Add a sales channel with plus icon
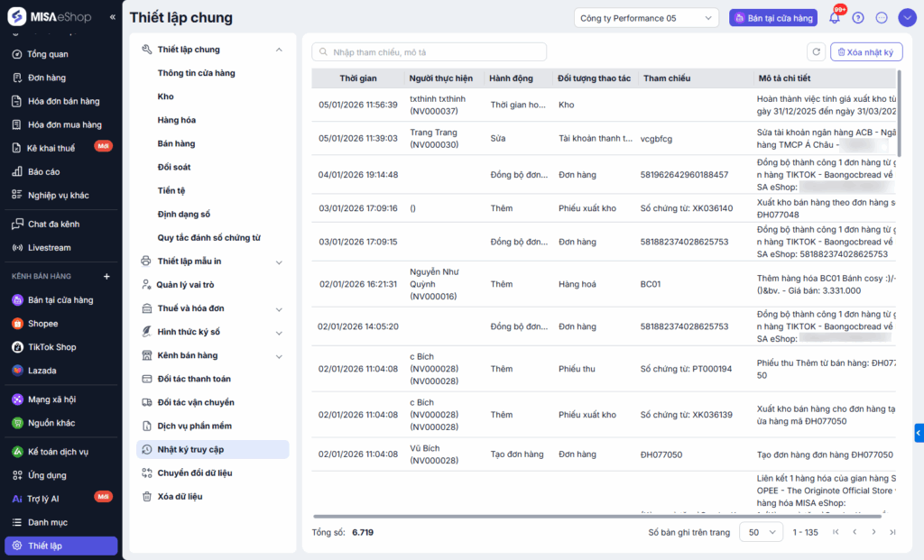This screenshot has height=560, width=924. tap(106, 276)
